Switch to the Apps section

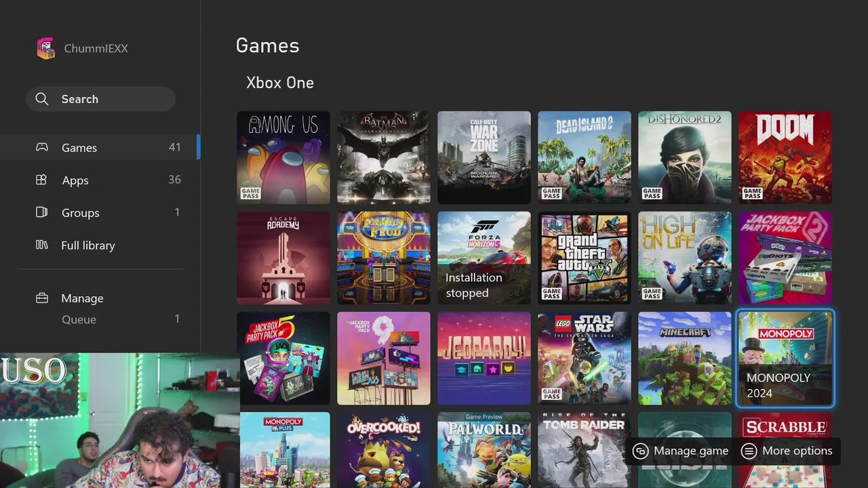[100, 180]
